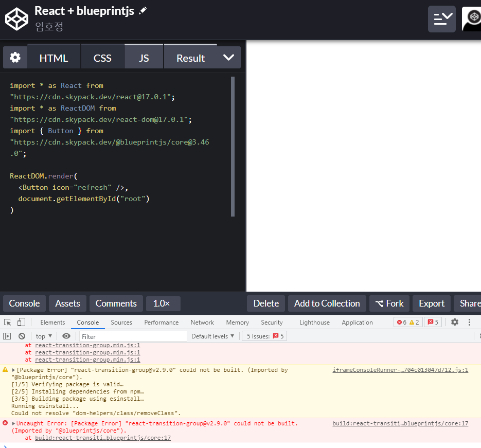
Task: Open the Export menu
Action: [431, 303]
